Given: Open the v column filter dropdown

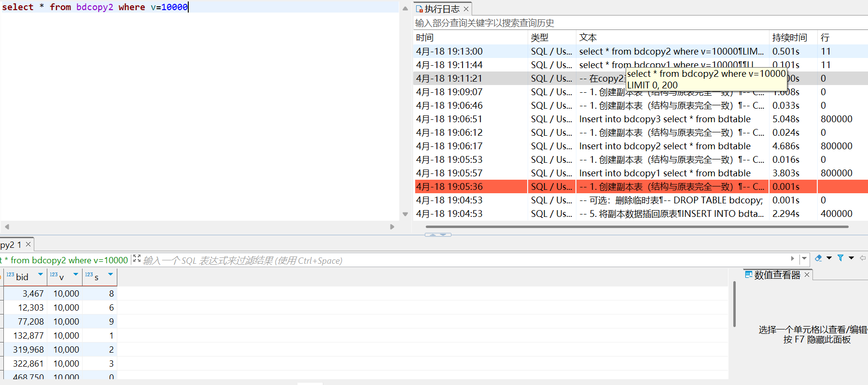Looking at the screenshot, I should [76, 274].
